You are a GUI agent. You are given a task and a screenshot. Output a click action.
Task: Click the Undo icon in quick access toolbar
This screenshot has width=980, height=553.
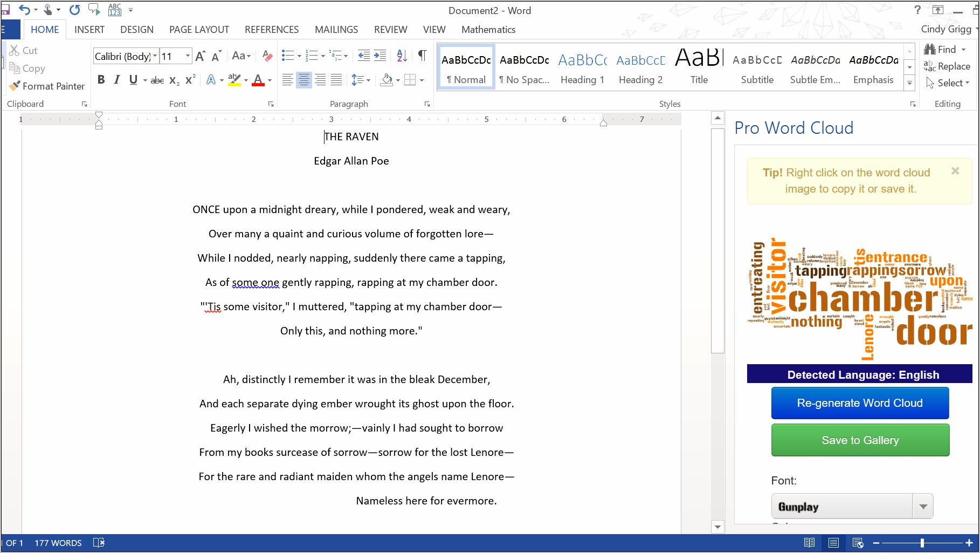coord(24,9)
